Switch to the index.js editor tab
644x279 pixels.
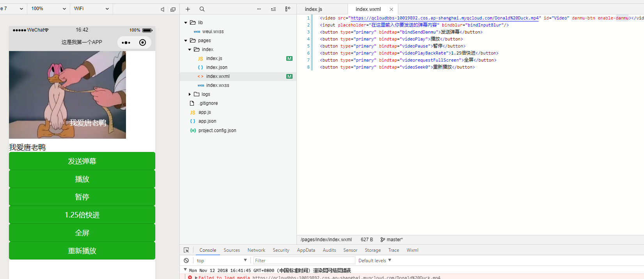pos(314,9)
